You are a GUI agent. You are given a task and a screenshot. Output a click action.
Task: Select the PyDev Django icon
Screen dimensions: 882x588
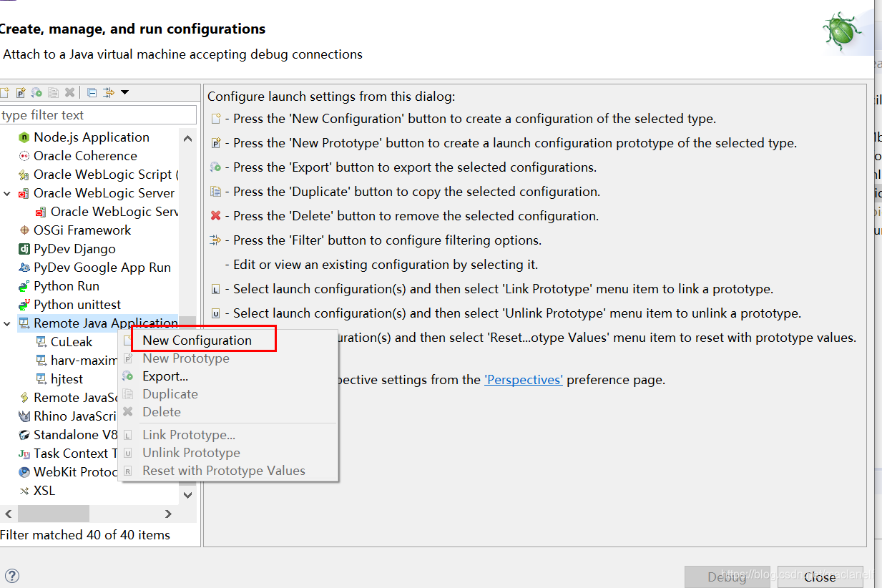(24, 249)
